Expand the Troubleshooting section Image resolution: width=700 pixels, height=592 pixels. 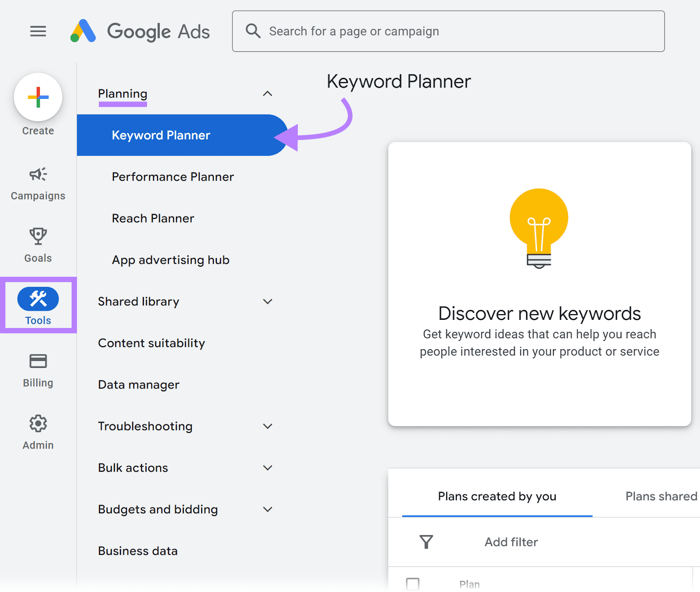pos(268,426)
